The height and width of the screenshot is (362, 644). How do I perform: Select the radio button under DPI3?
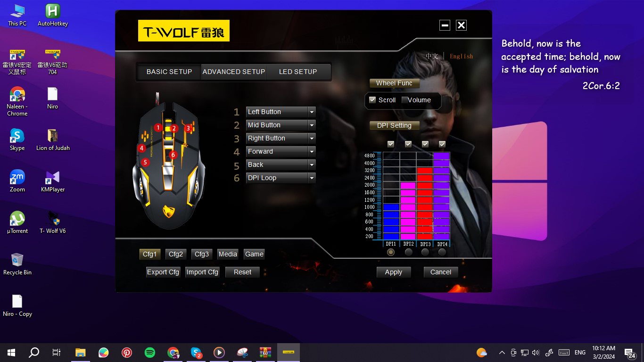click(425, 252)
